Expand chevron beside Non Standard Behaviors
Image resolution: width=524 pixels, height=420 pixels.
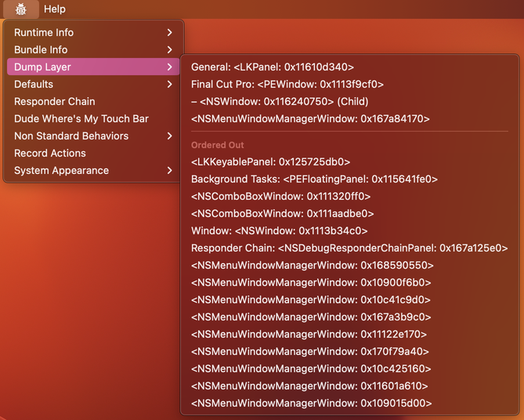point(170,136)
